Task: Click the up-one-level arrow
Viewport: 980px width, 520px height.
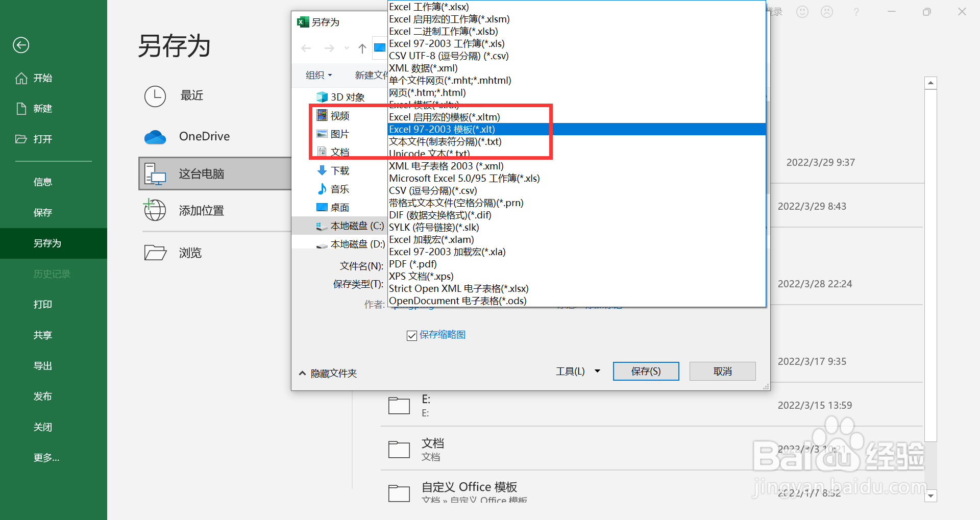Action: [362, 48]
